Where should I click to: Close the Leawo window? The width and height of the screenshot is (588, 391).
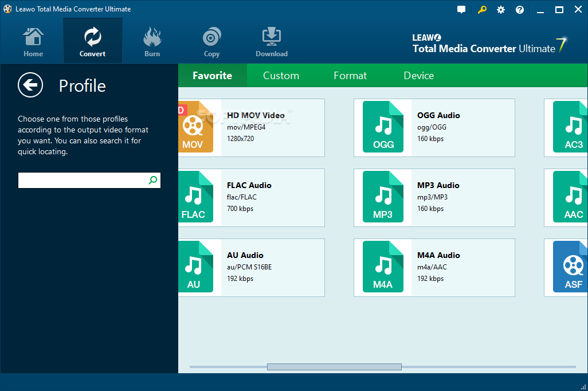578,10
